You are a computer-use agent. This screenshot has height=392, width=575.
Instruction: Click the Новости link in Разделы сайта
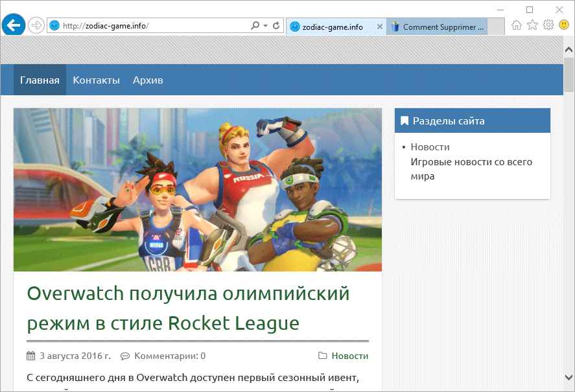[430, 146]
